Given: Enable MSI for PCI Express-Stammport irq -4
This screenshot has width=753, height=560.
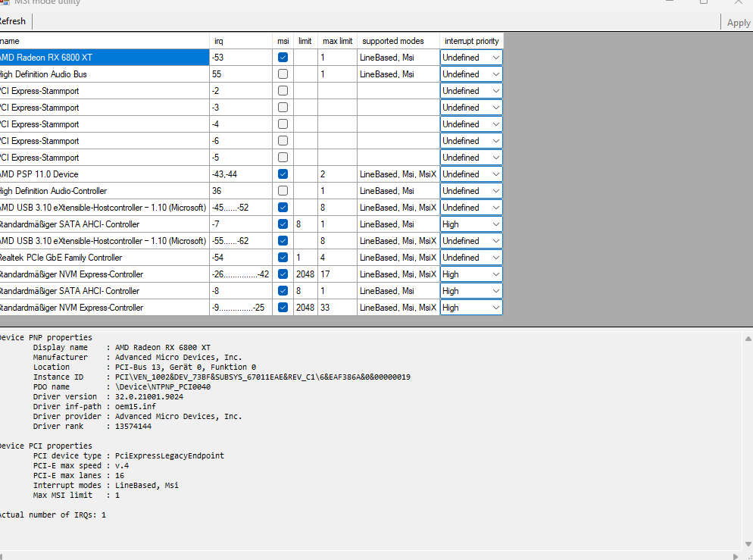Looking at the screenshot, I should [283, 124].
